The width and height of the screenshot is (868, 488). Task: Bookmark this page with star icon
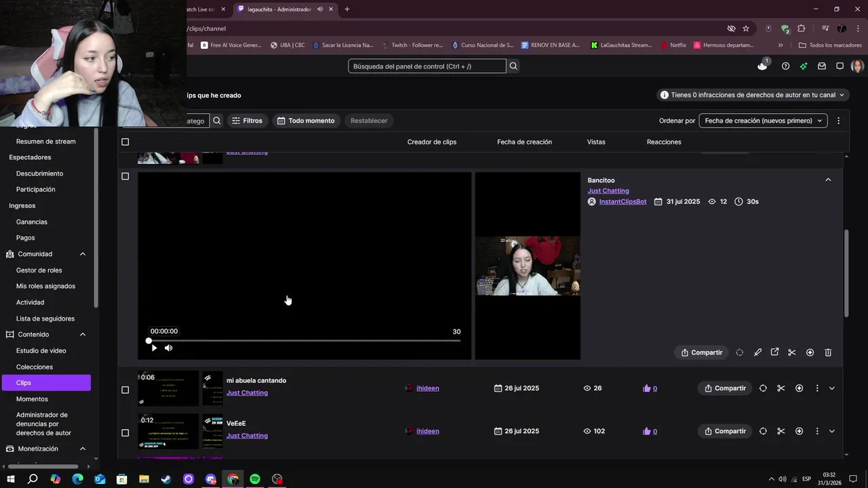point(746,28)
